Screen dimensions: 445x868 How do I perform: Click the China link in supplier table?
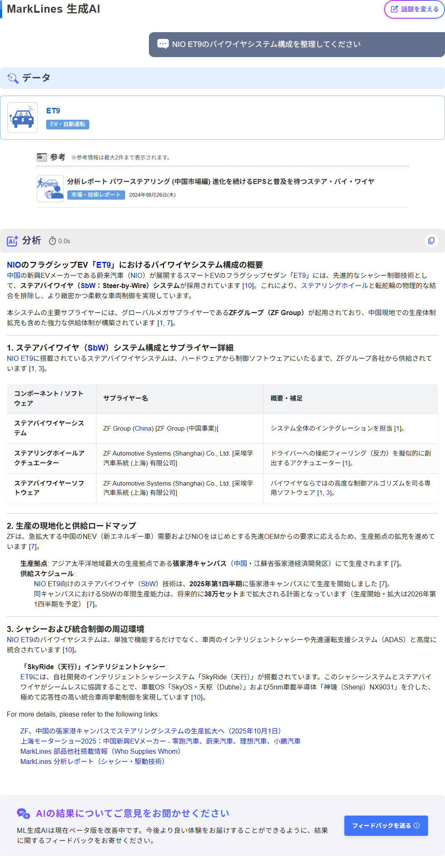click(143, 429)
